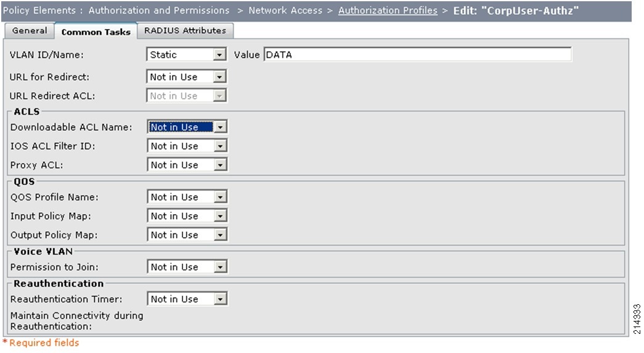
Task: Click the arrow button on the QOS Profile Name combo
Action: (220, 197)
